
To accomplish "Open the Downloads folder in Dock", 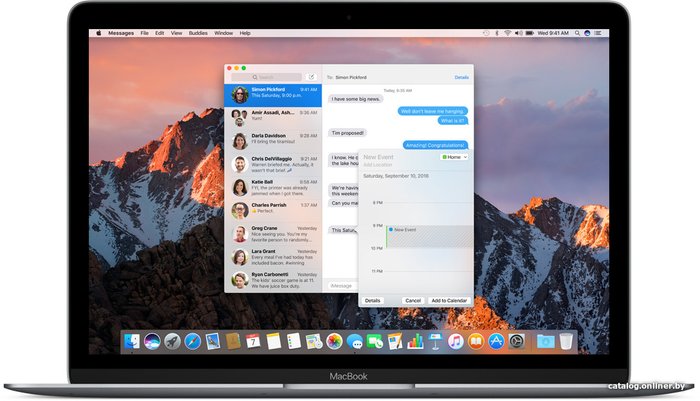I will (x=546, y=342).
